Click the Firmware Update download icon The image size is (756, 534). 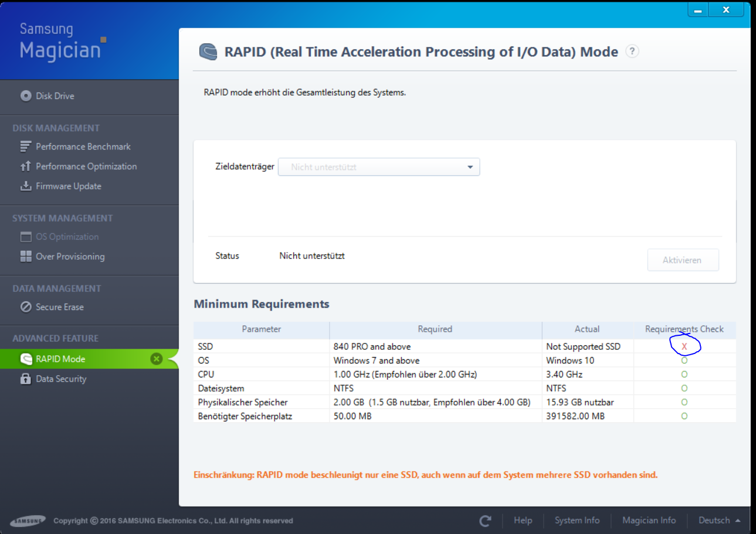(x=26, y=186)
